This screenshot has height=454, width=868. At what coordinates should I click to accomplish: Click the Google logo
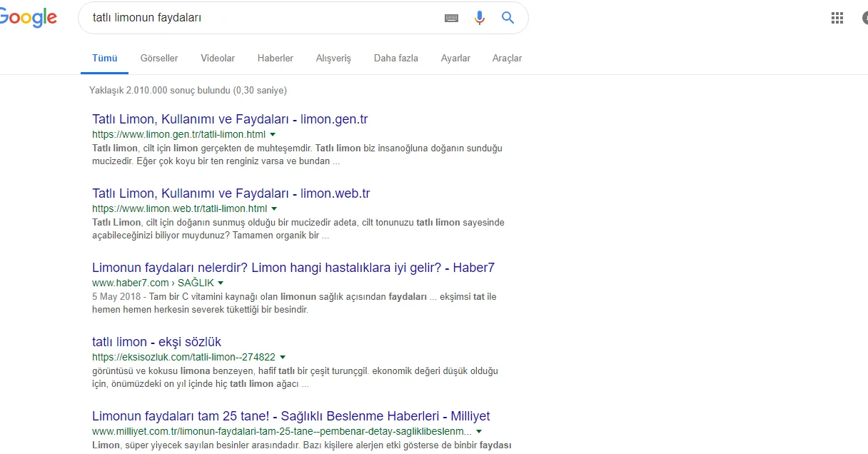pyautogui.click(x=28, y=19)
